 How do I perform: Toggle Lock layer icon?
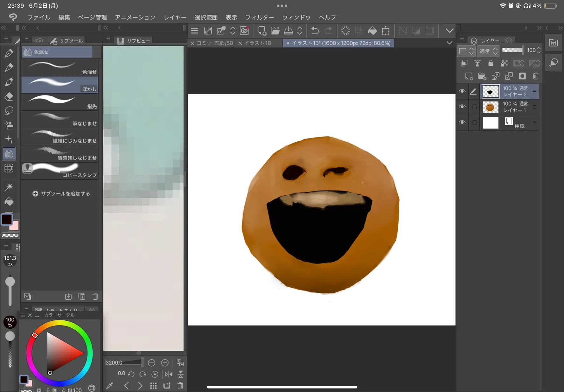(491, 63)
